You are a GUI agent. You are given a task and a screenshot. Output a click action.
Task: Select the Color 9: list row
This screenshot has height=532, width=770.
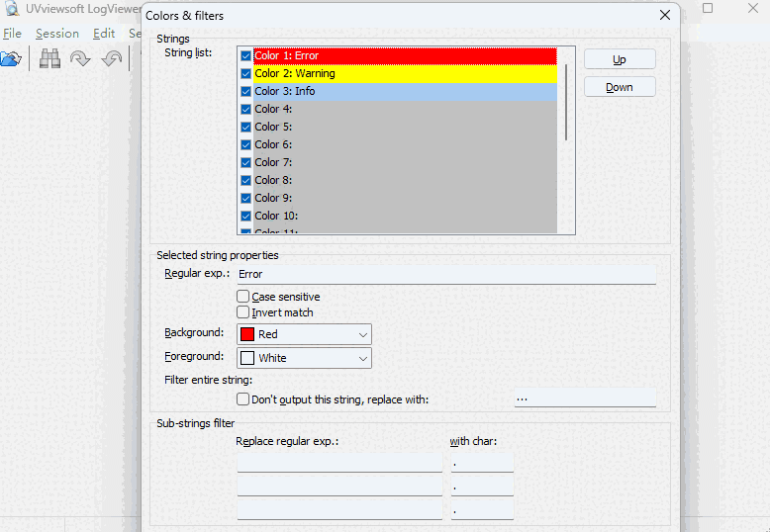[405, 199]
